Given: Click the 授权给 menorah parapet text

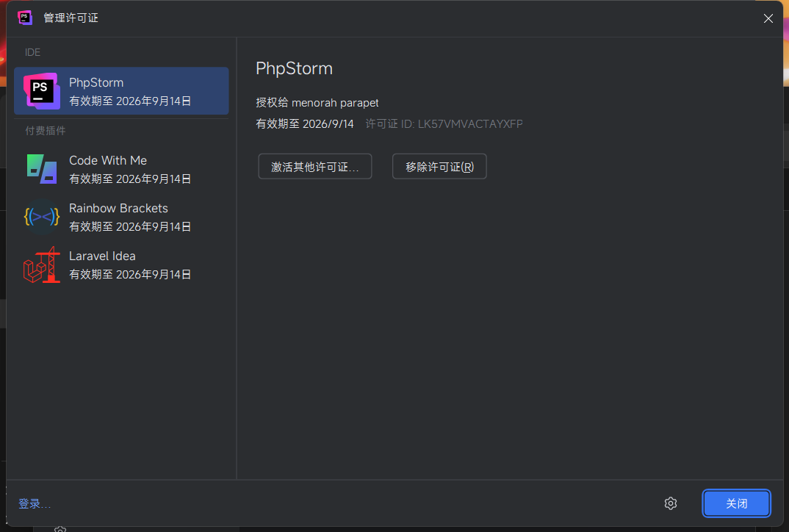Looking at the screenshot, I should pyautogui.click(x=317, y=103).
